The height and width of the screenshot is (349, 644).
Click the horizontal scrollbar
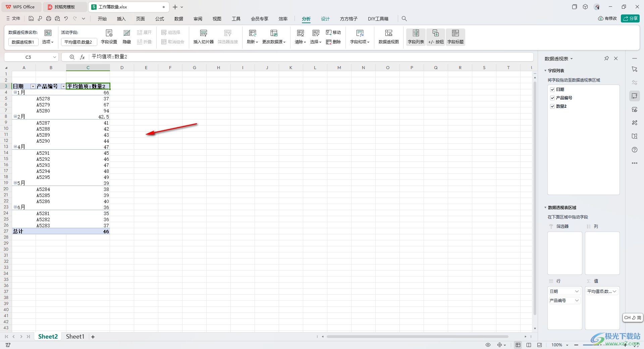pos(418,337)
